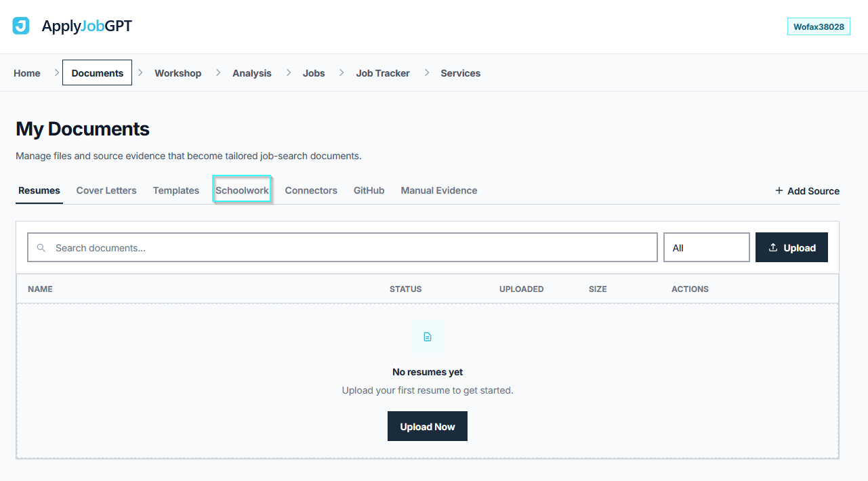The height and width of the screenshot is (481, 868).
Task: Select Documents in top navigation
Action: click(97, 73)
